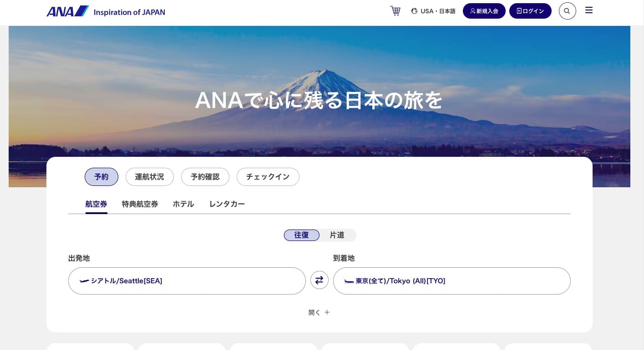Click the hero headline ANAで心に残る日本の旅を
This screenshot has height=350, width=644.
[x=319, y=100]
